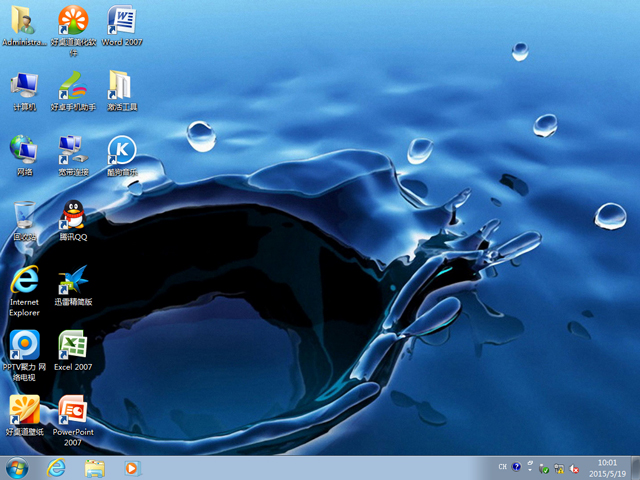
Task: Select the 宽带连接 broadband shortcut
Action: pos(73,156)
